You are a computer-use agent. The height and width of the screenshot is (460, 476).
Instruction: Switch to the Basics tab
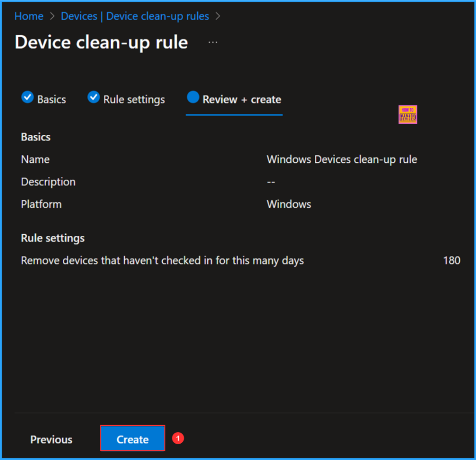click(44, 100)
